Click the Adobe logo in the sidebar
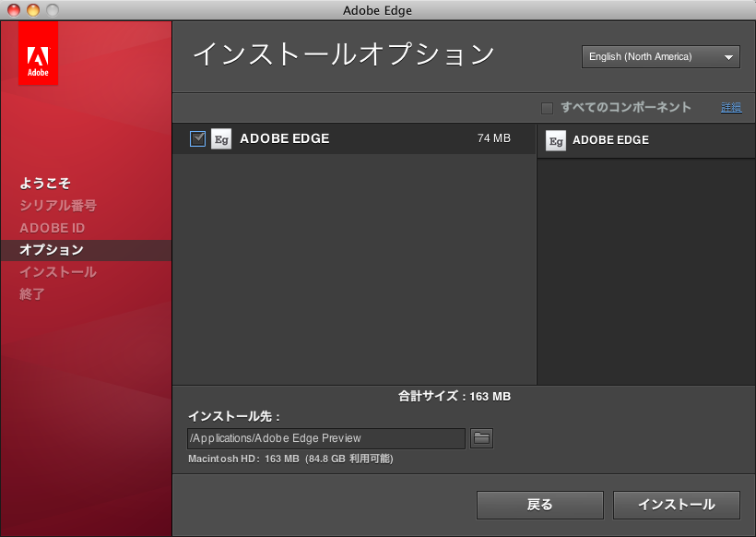This screenshot has width=756, height=537. [x=38, y=54]
